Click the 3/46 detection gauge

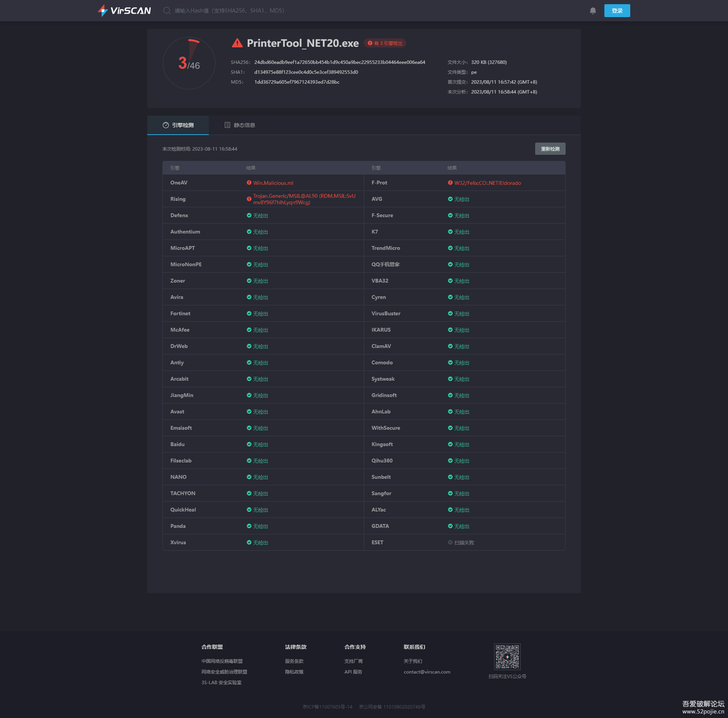[x=189, y=63]
